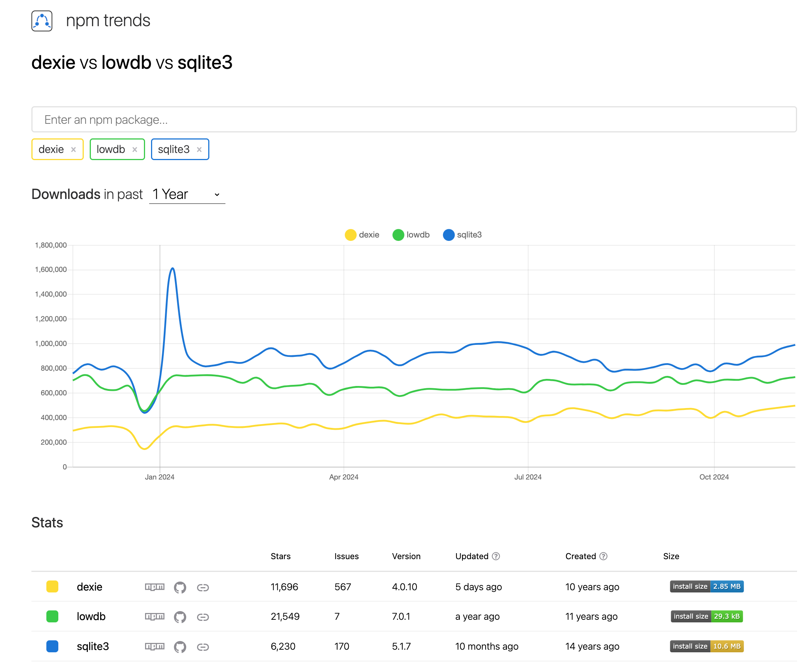The height and width of the screenshot is (671, 812).
Task: Click dexie stars value 11,696
Action: coord(284,587)
